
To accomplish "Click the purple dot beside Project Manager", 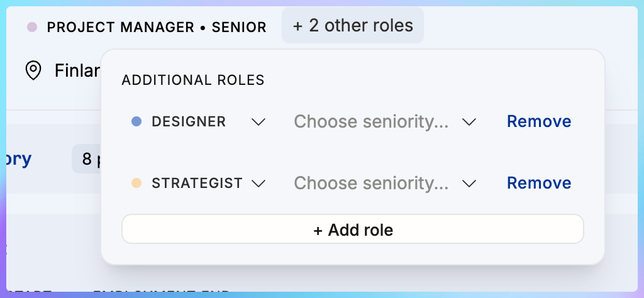I will (x=33, y=27).
